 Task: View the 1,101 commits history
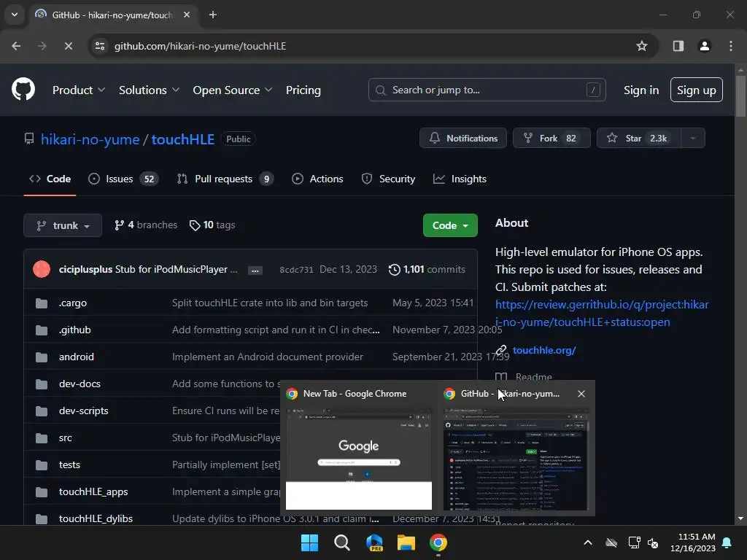(x=427, y=270)
